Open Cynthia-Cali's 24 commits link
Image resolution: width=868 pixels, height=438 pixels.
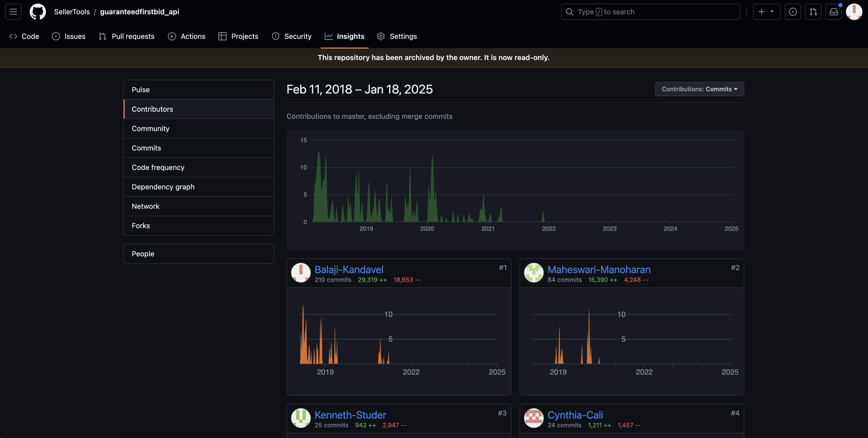[x=564, y=425]
